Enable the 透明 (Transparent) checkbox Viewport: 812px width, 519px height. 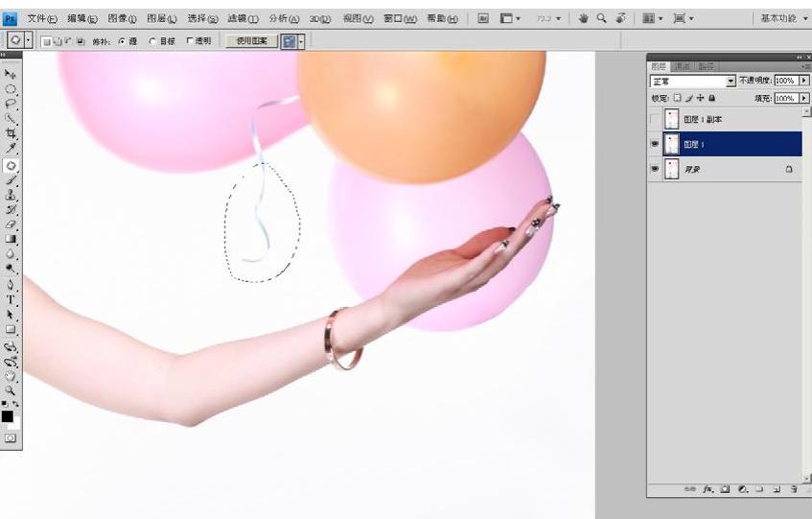coord(189,40)
